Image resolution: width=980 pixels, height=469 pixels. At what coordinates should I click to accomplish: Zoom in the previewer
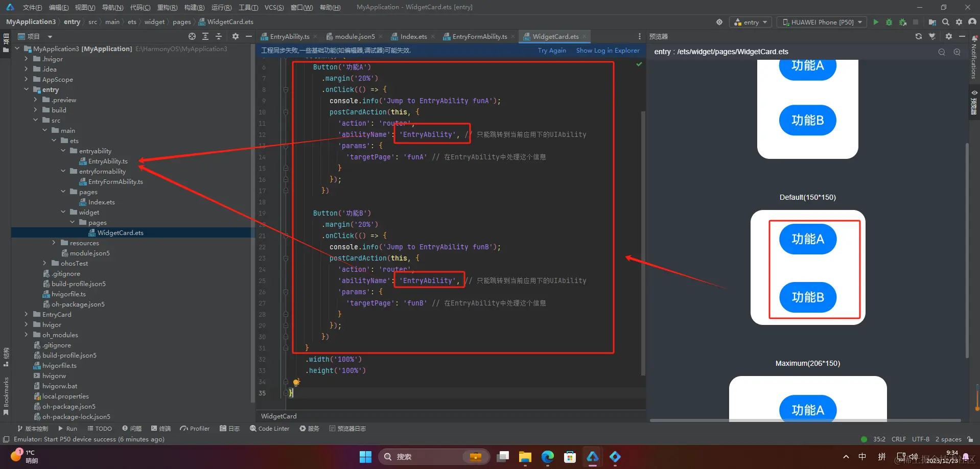pyautogui.click(x=957, y=52)
